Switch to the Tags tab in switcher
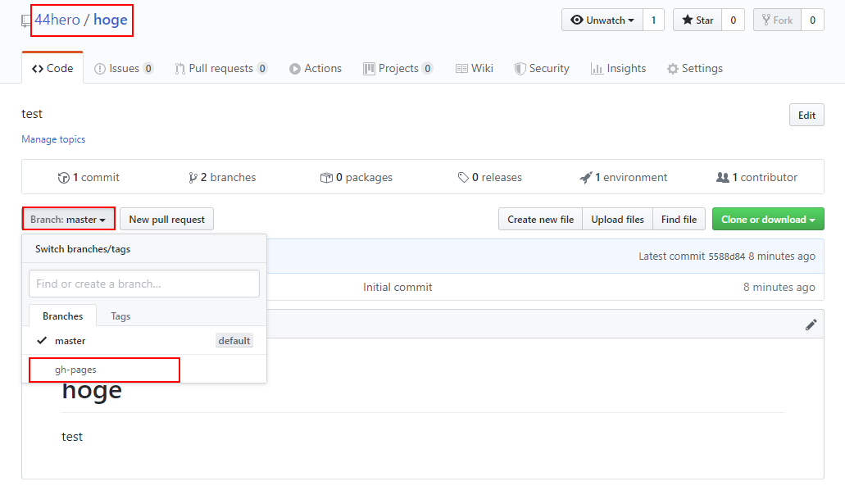The image size is (845, 504). point(120,316)
